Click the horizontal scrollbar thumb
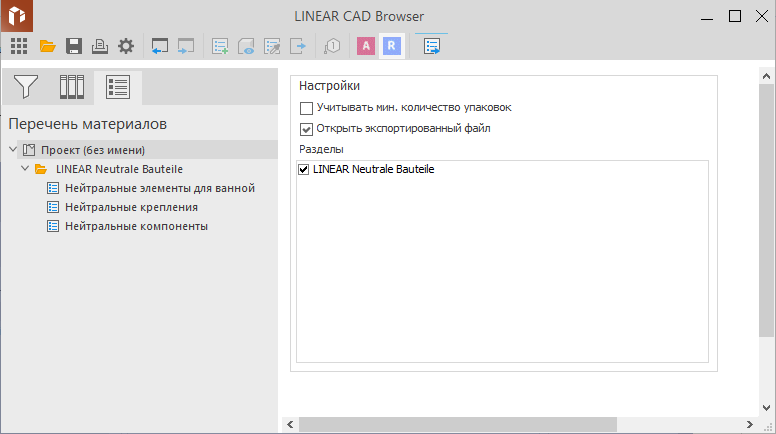 (x=458, y=425)
